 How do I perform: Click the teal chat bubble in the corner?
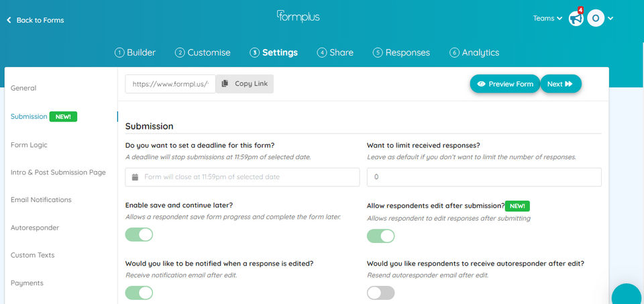tap(629, 295)
